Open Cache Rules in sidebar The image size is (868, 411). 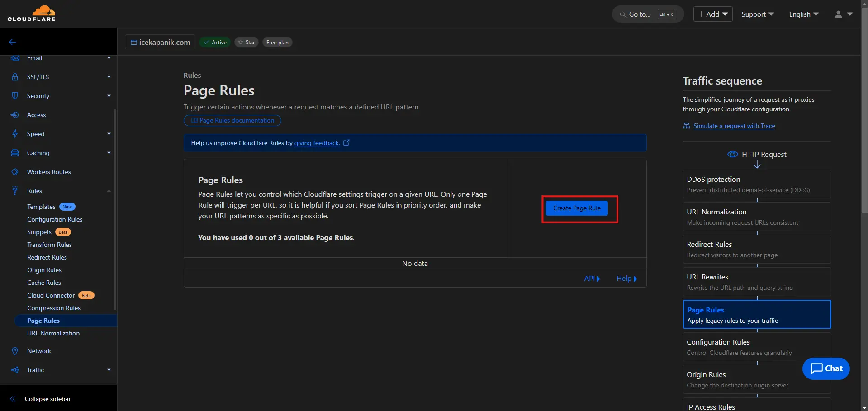click(x=44, y=283)
